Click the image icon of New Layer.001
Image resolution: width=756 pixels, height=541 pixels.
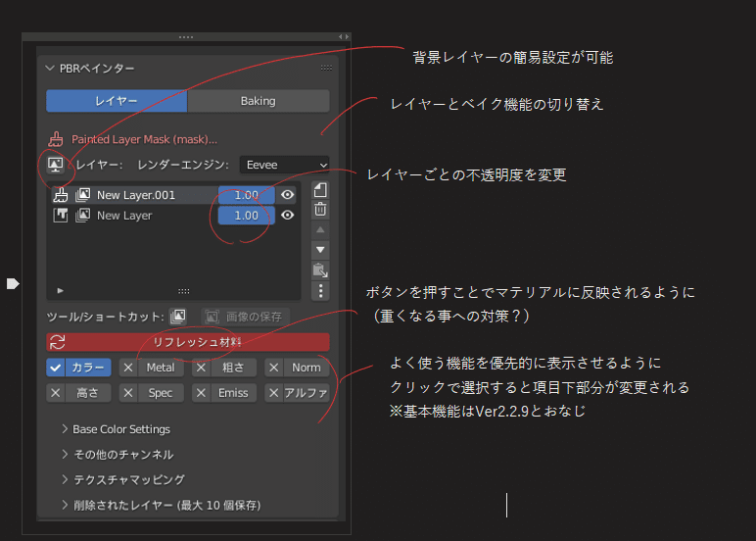pyautogui.click(x=82, y=195)
